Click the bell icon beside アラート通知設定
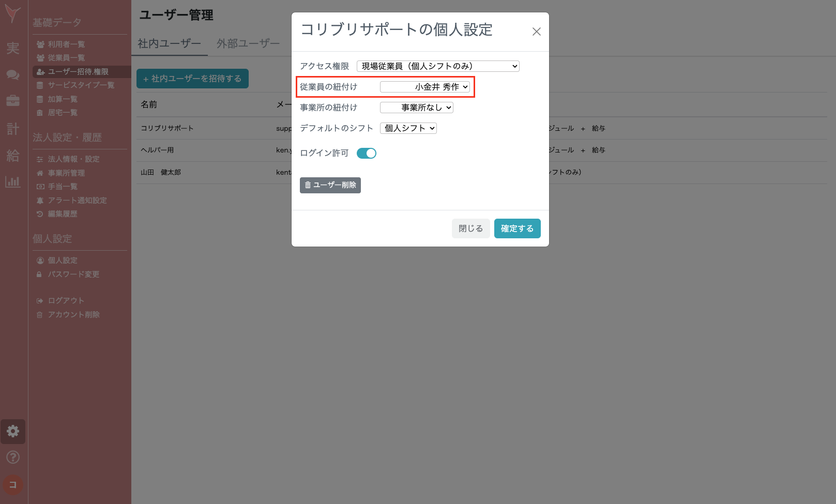Image resolution: width=836 pixels, height=504 pixels. (39, 200)
